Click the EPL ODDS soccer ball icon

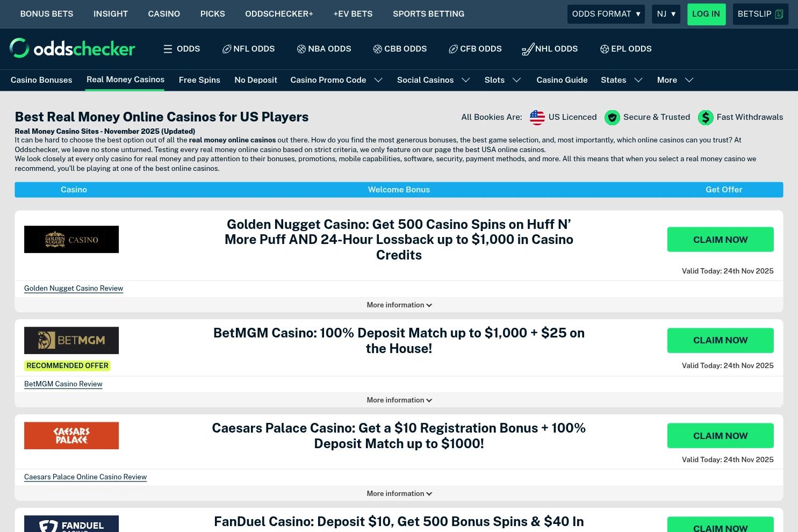click(605, 49)
